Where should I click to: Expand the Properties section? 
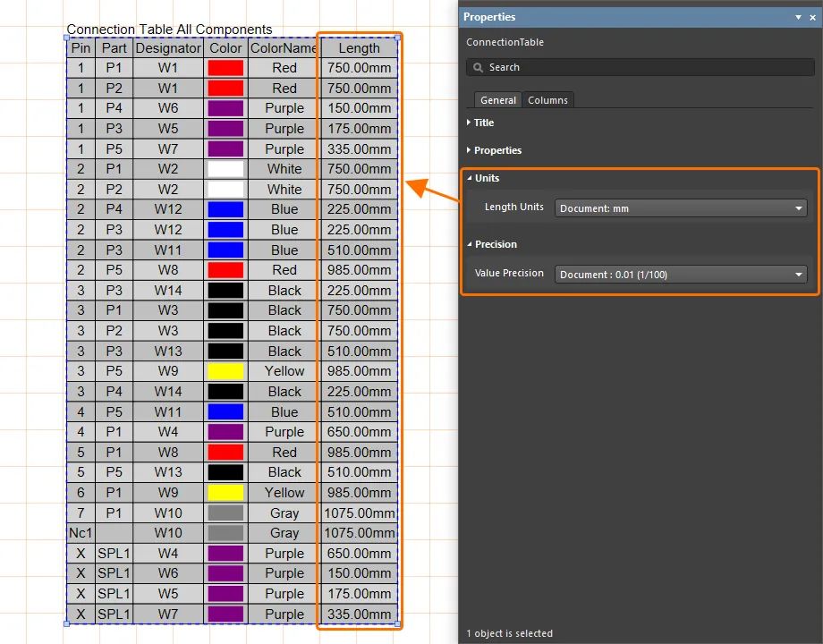click(496, 150)
